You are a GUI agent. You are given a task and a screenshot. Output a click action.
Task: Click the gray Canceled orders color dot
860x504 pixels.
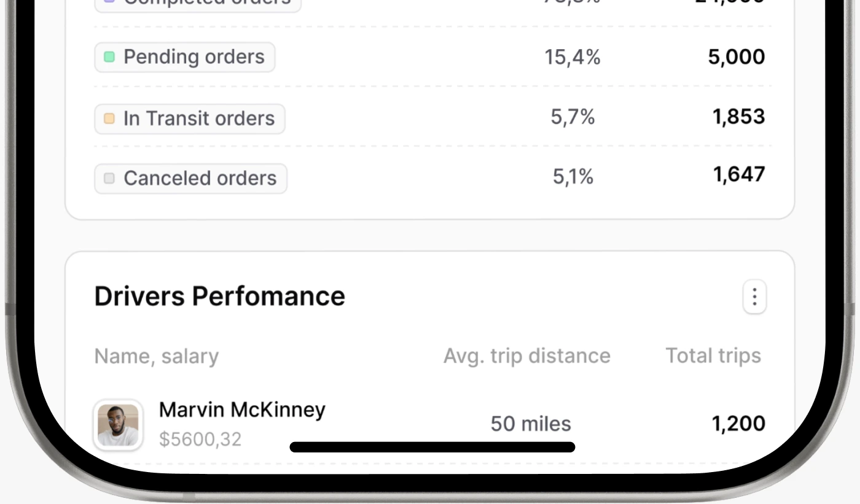(x=109, y=179)
